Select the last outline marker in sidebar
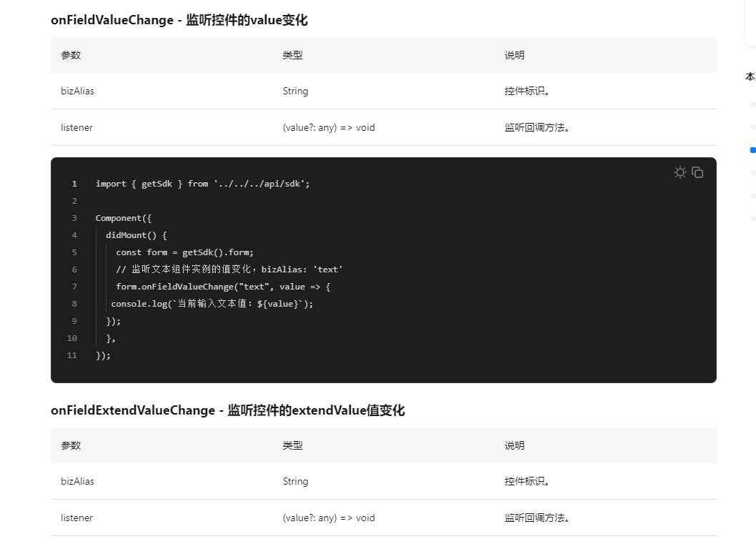756x539 pixels. click(x=752, y=219)
